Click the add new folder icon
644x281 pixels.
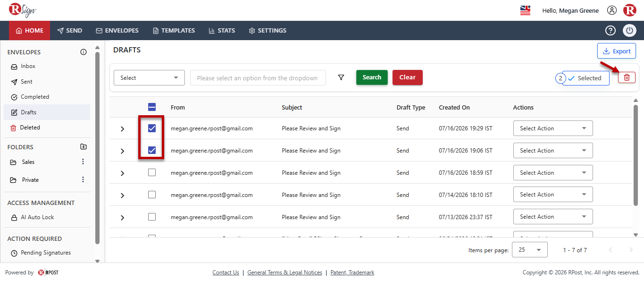coord(84,147)
